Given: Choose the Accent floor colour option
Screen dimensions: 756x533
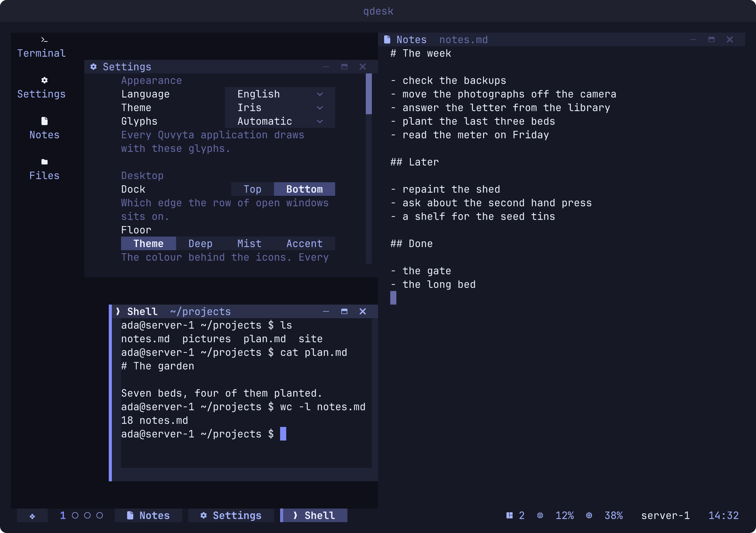Looking at the screenshot, I should point(305,244).
